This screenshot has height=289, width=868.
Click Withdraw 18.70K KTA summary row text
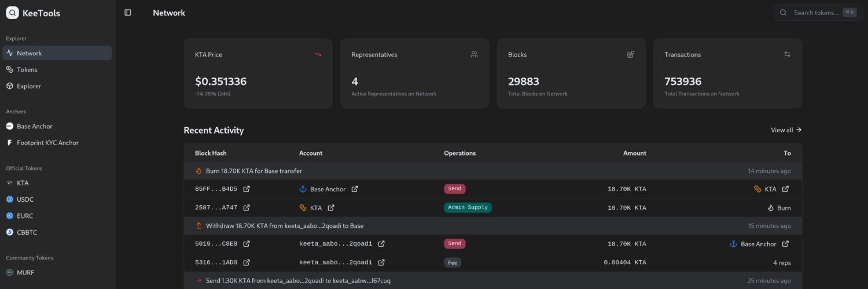click(285, 225)
